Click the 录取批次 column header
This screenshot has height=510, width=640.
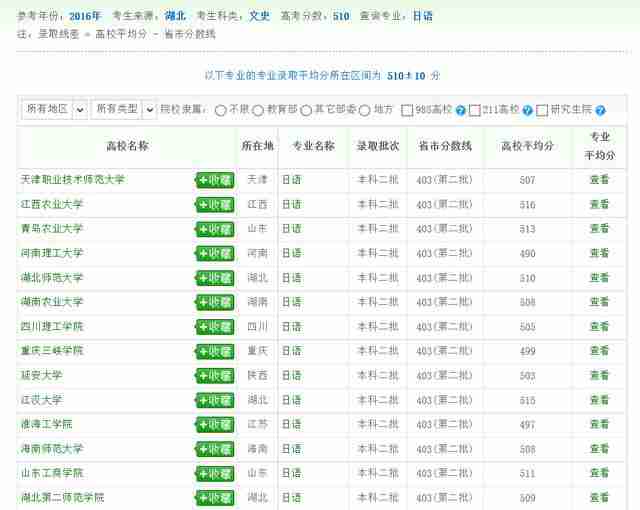(x=378, y=146)
